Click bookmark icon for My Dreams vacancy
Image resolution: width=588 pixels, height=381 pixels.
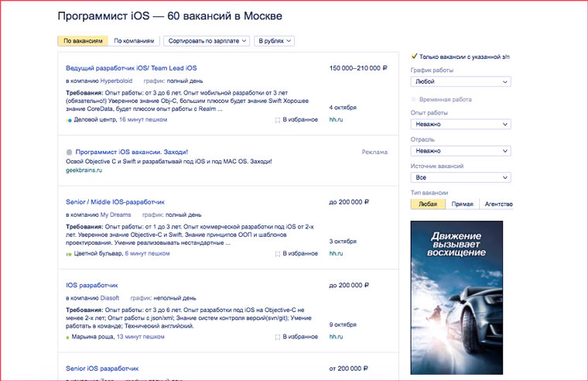coord(277,253)
